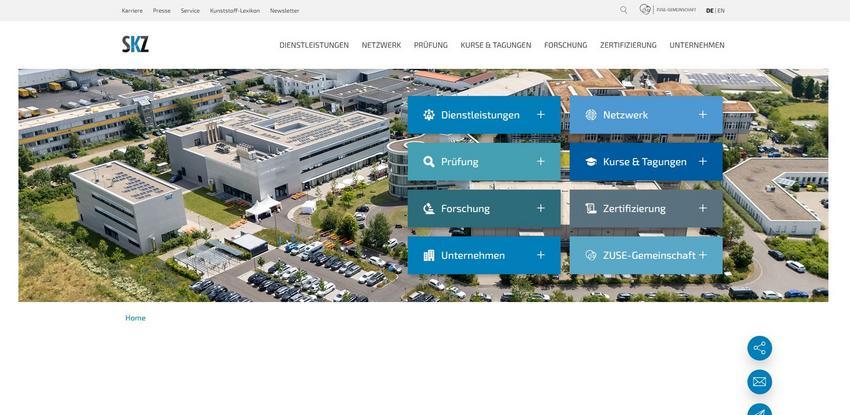Image resolution: width=850 pixels, height=415 pixels.
Task: Open the share floating button
Action: 759,348
